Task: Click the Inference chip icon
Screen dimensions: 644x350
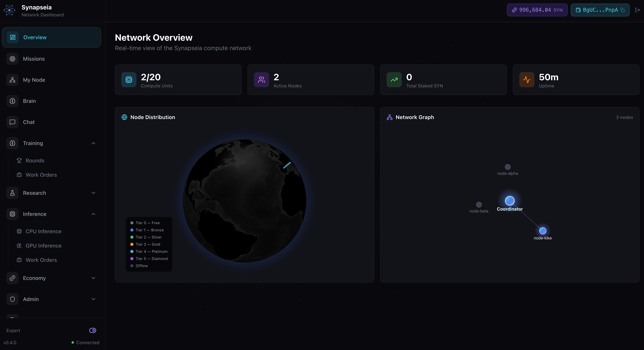Action: [x=12, y=214]
